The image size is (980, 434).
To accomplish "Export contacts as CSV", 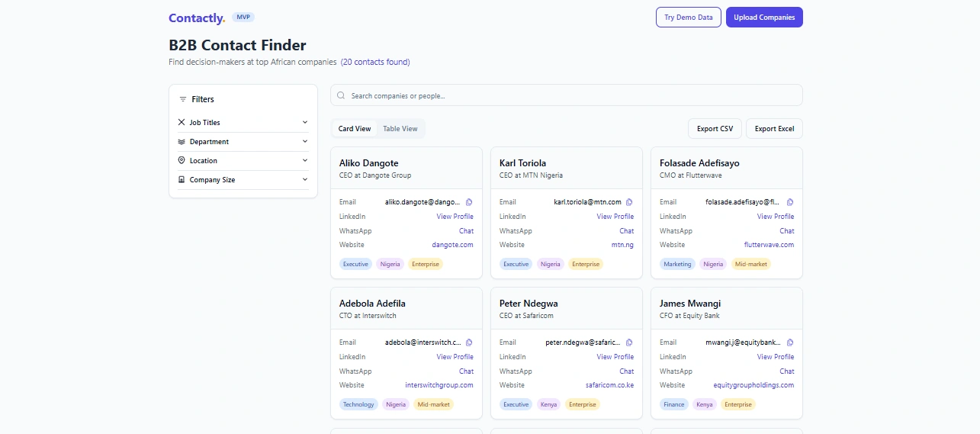I will click(x=715, y=129).
